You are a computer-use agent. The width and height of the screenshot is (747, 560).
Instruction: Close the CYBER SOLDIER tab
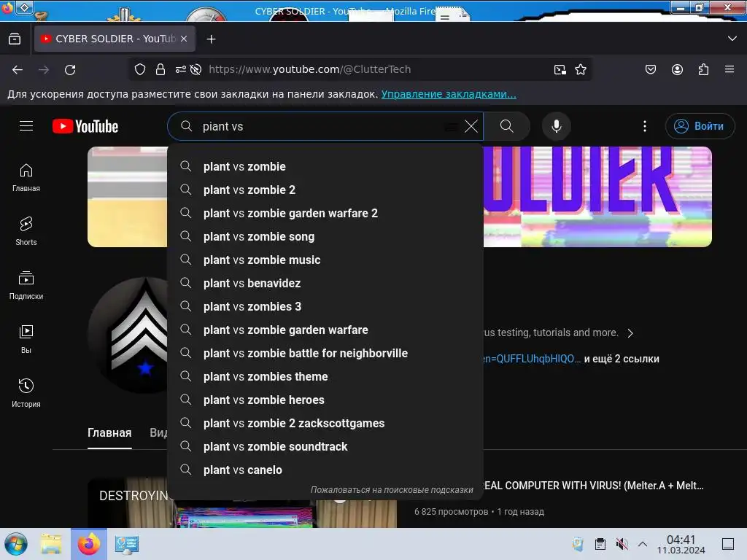click(x=184, y=39)
